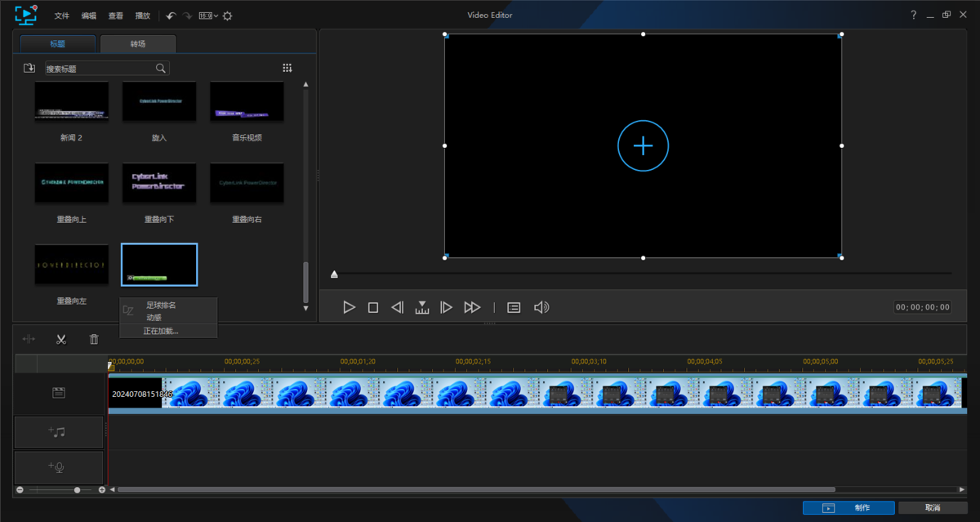Open the 16:9 aspect ratio dropdown
The width and height of the screenshot is (980, 522).
click(208, 16)
